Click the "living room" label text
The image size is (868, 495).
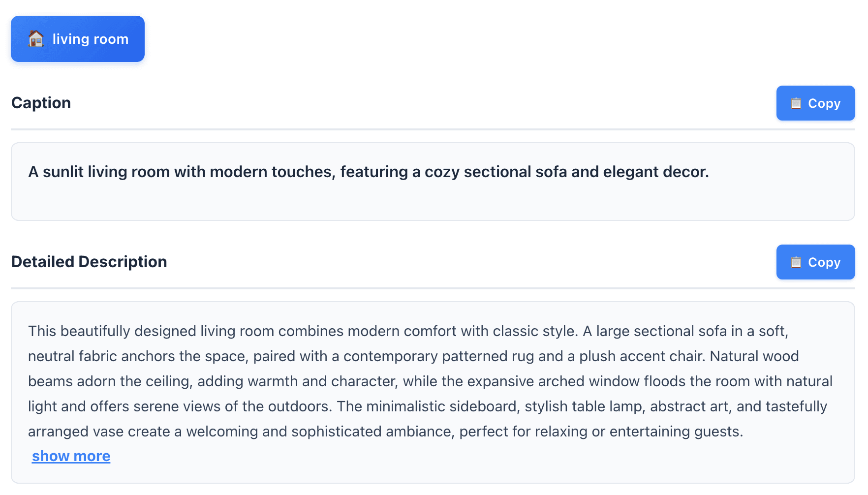tap(91, 39)
